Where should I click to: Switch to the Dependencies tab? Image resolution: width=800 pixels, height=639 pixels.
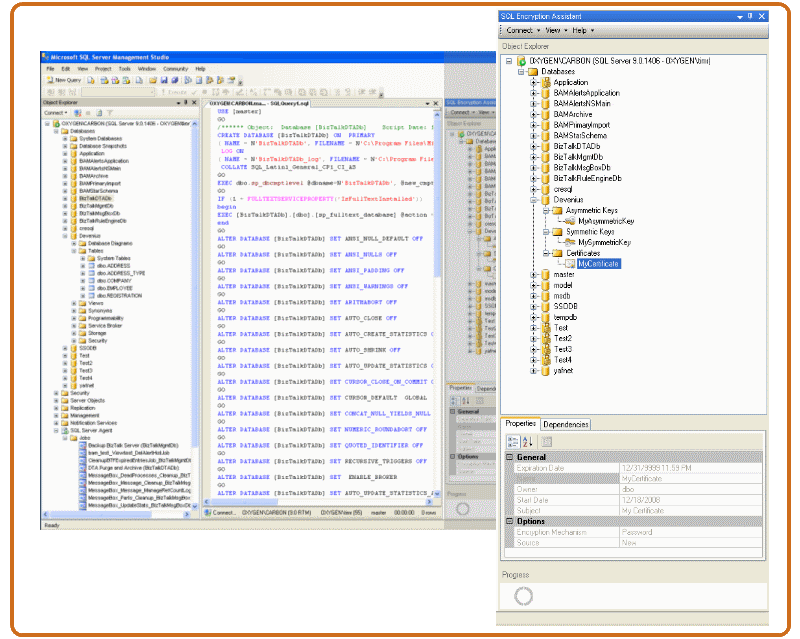click(565, 425)
